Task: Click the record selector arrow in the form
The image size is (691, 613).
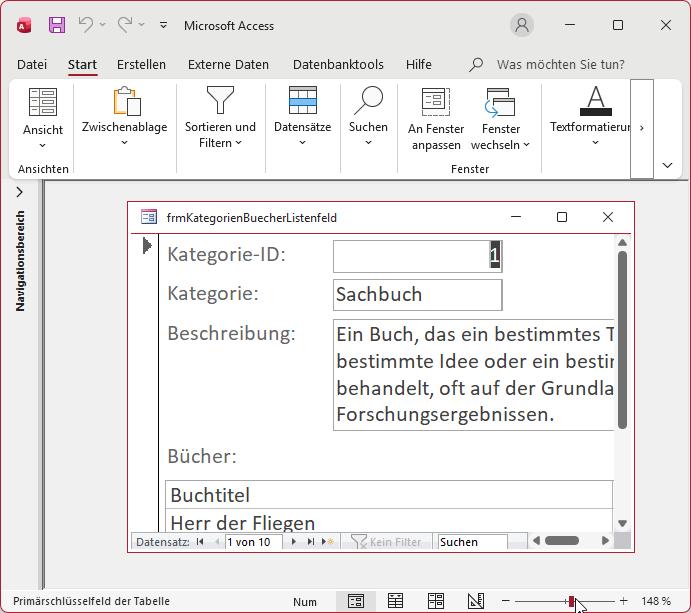Action: tap(147, 245)
